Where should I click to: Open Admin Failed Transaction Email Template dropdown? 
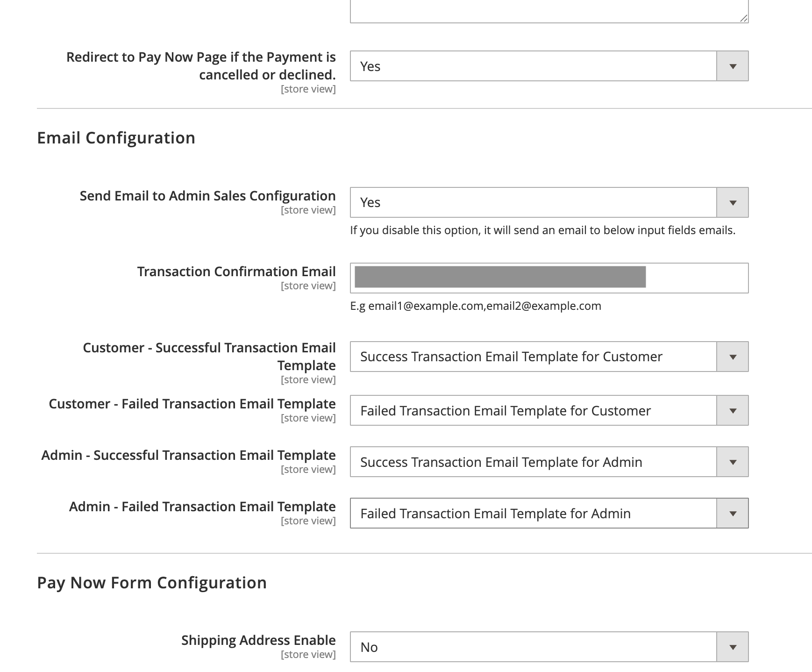coord(549,513)
